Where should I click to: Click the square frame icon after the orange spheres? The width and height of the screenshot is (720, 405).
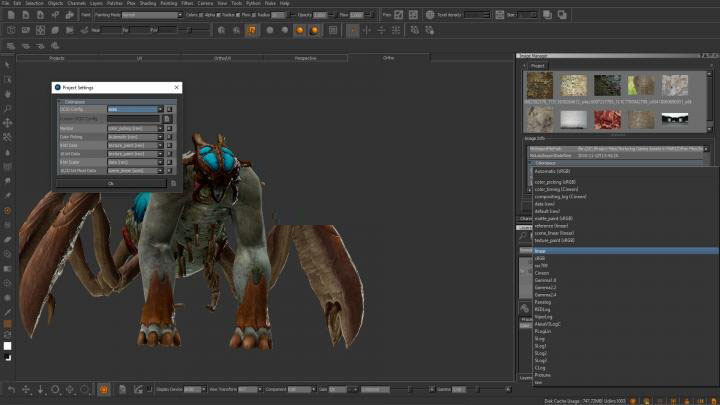pyautogui.click(x=333, y=30)
